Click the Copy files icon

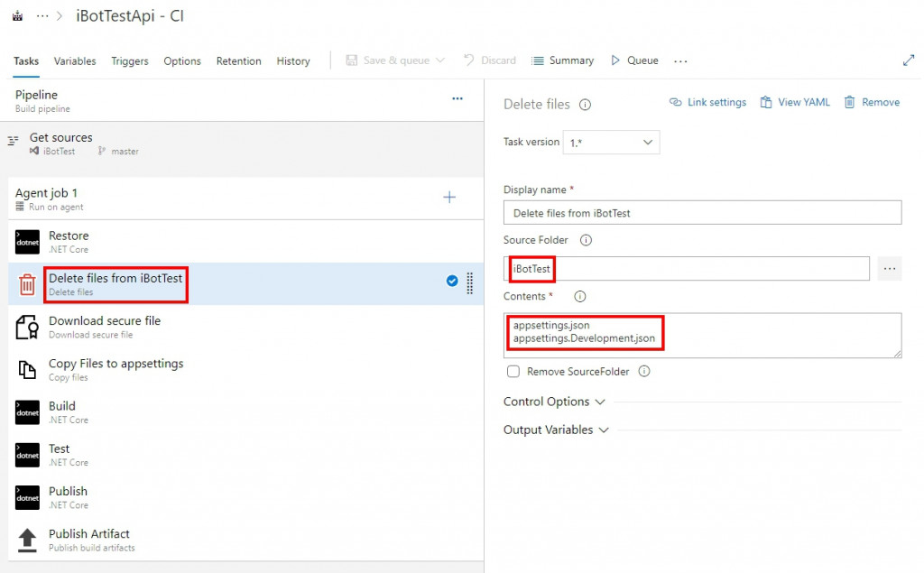tap(27, 370)
